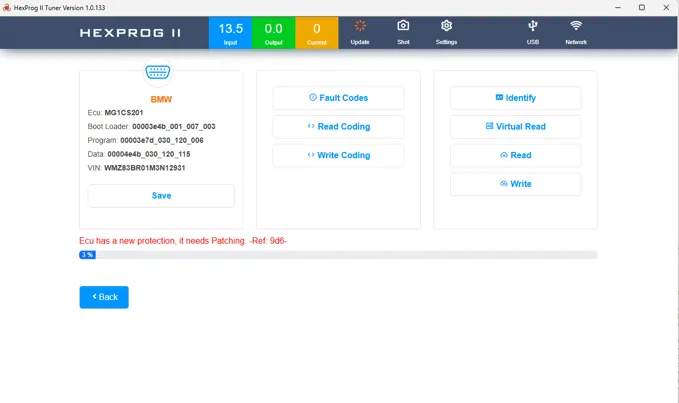The height and width of the screenshot is (403, 679).
Task: Click the 13.5 Input voltage tile
Action: click(x=230, y=33)
